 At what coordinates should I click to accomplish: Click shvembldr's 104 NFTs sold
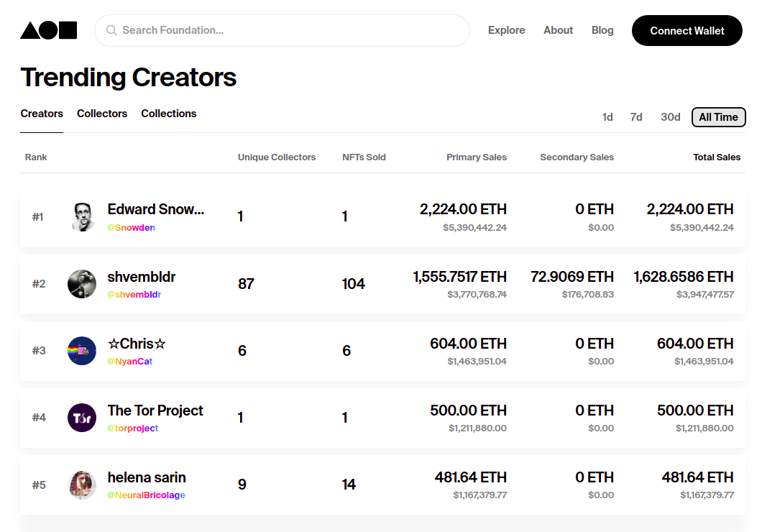coord(353,284)
